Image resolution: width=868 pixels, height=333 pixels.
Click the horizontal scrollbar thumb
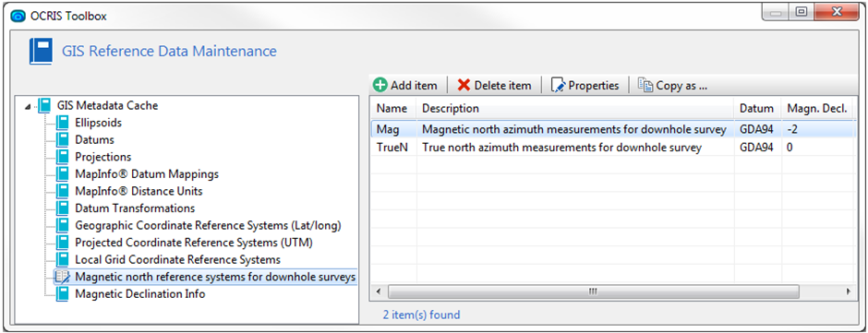point(594,291)
